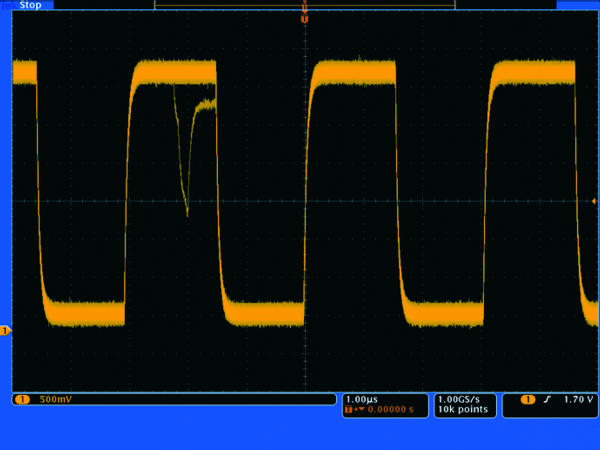This screenshot has width=600, height=450.
Task: Click the small icon left of Stop
Action: coord(6,5)
